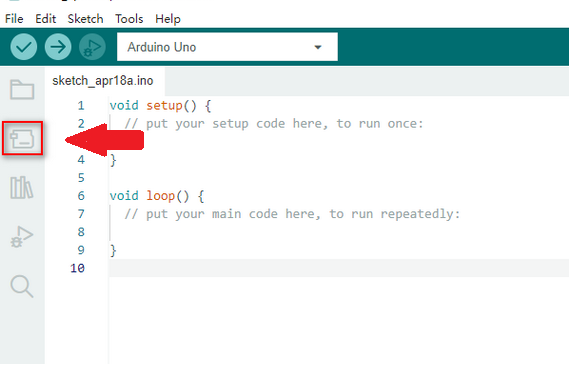This screenshot has width=571, height=373.
Task: Open the Library Manager books icon
Action: pos(21,188)
